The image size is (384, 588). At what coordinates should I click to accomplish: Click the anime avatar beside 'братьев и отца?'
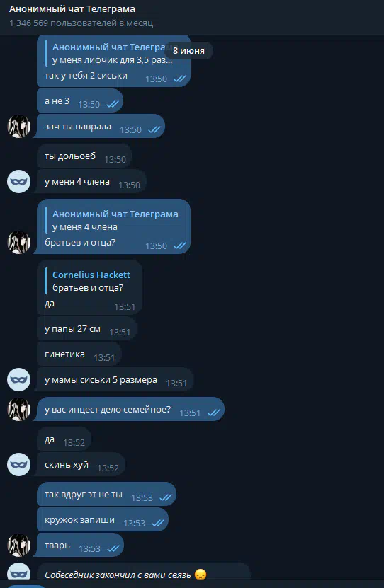pyautogui.click(x=18, y=242)
